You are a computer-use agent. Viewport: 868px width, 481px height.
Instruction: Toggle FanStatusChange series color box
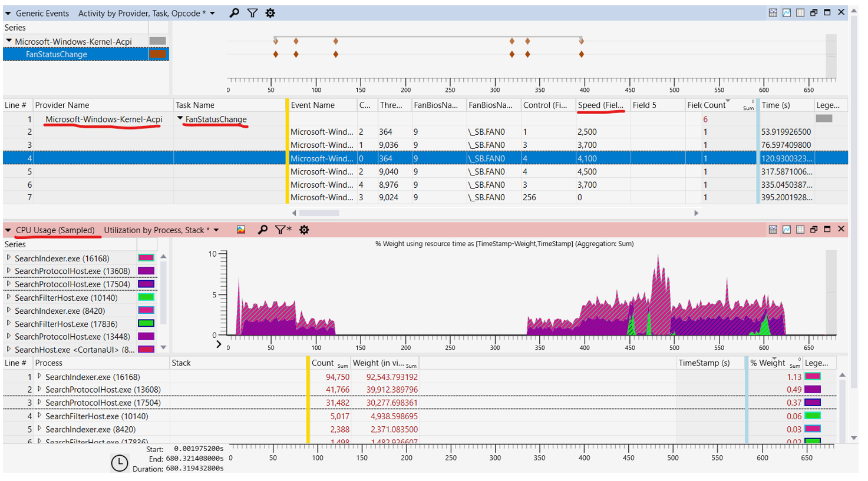click(x=157, y=54)
